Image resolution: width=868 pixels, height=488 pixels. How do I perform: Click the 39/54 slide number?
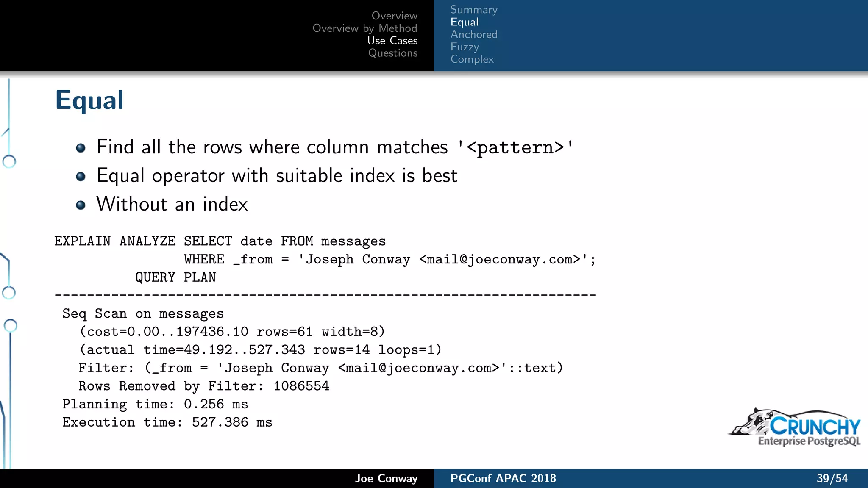[832, 479]
